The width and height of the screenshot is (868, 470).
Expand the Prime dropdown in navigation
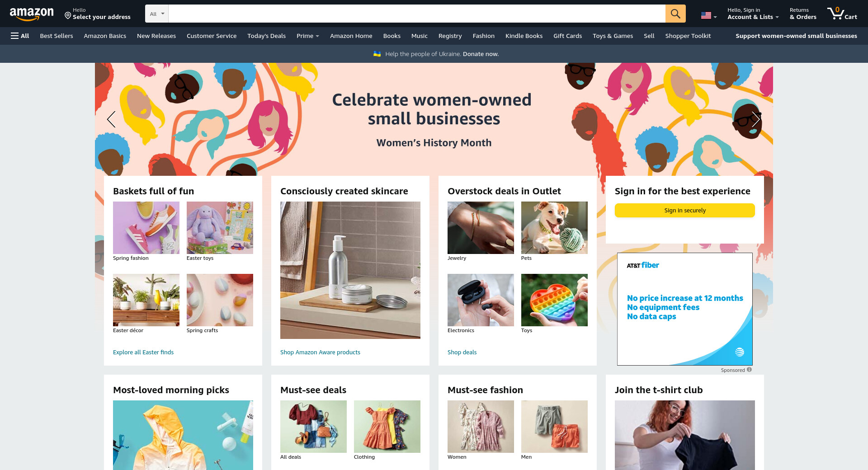tap(308, 36)
